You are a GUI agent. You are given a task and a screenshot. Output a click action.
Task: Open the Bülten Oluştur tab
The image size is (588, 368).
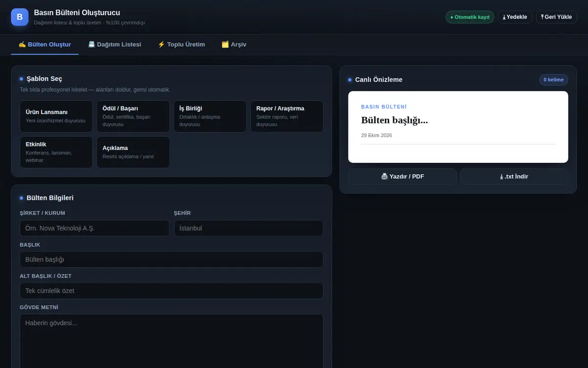45,45
